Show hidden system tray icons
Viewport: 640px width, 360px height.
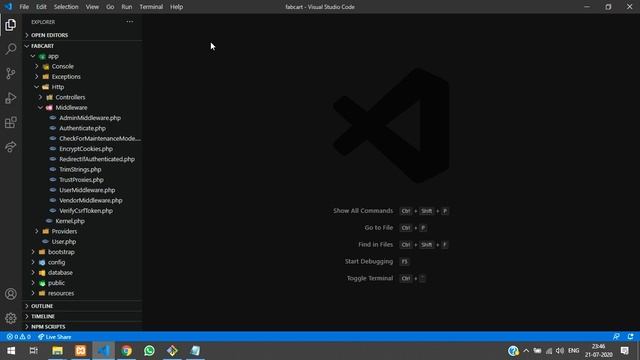click(526, 351)
